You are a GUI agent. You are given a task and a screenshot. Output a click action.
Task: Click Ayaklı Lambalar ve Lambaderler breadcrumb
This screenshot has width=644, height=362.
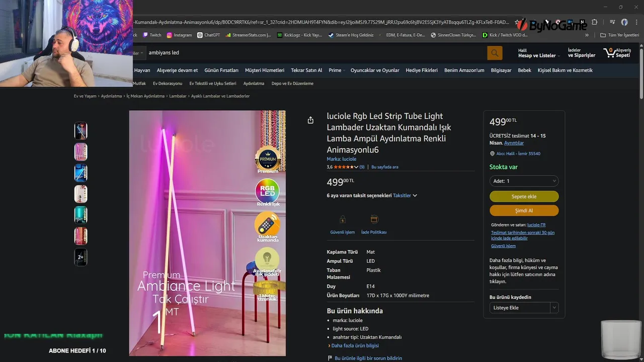click(x=220, y=96)
